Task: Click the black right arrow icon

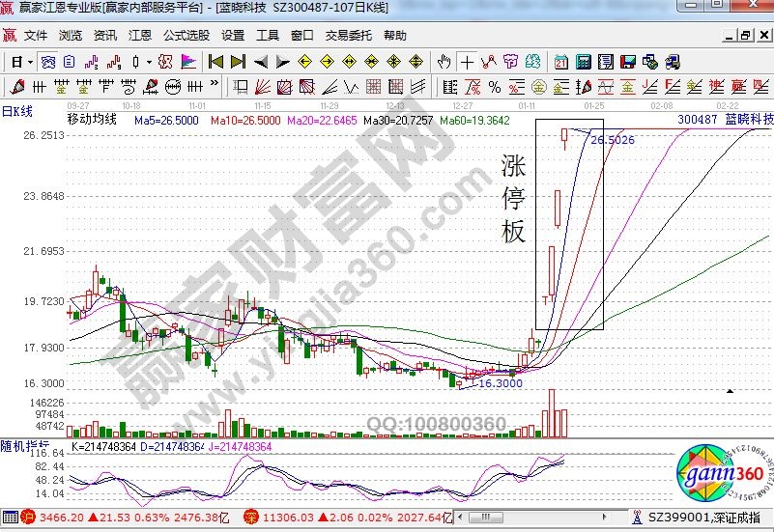Action: (282, 62)
